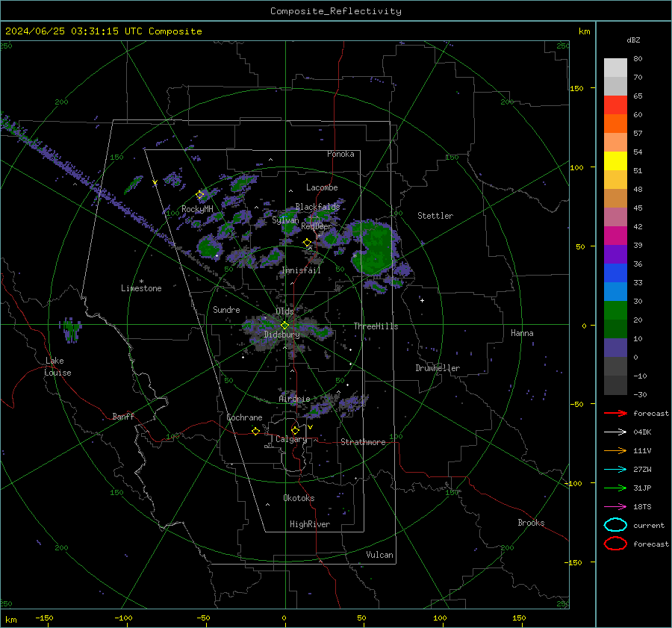This screenshot has width=672, height=628.
Task: Click the Calgary city label
Action: tap(291, 439)
